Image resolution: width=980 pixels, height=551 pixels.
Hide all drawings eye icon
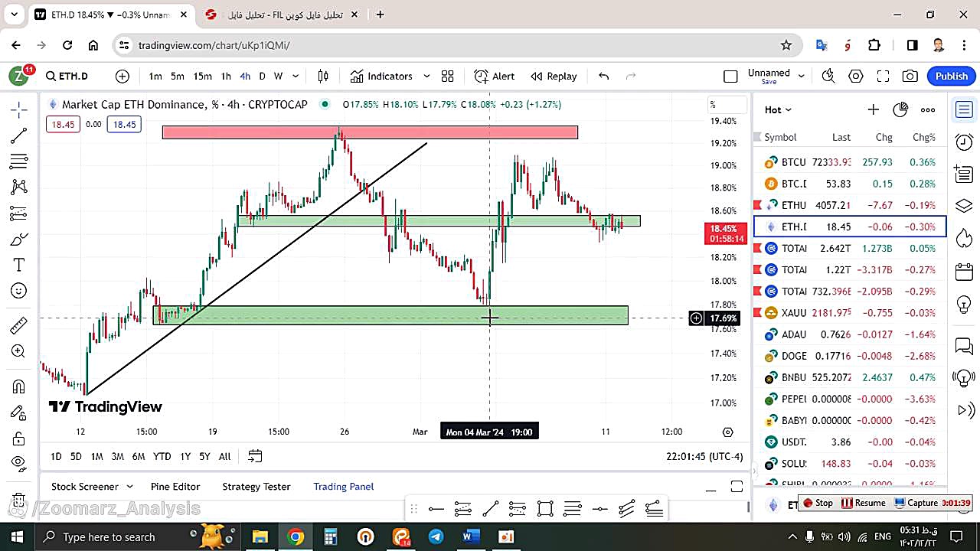click(19, 463)
